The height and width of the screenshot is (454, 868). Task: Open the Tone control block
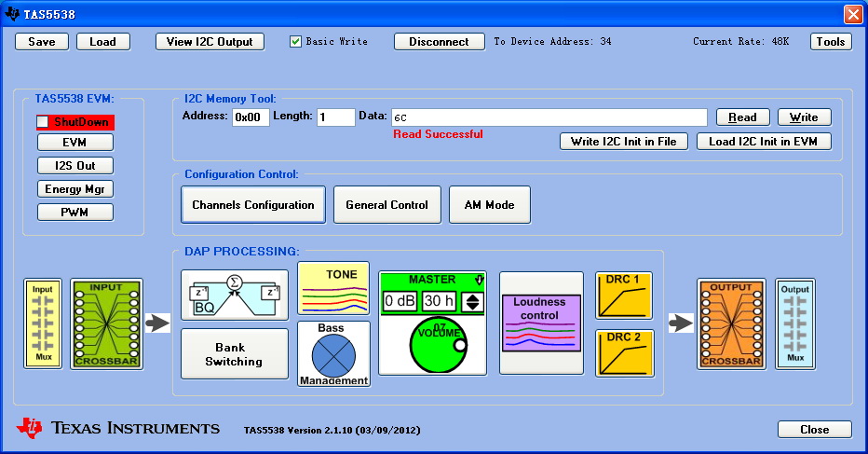pyautogui.click(x=333, y=288)
